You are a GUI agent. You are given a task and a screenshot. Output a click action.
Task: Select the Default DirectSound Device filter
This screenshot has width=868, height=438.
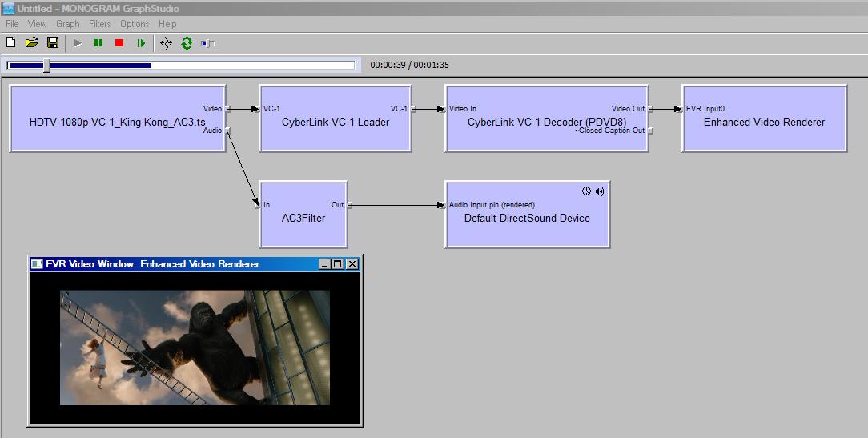tap(527, 215)
